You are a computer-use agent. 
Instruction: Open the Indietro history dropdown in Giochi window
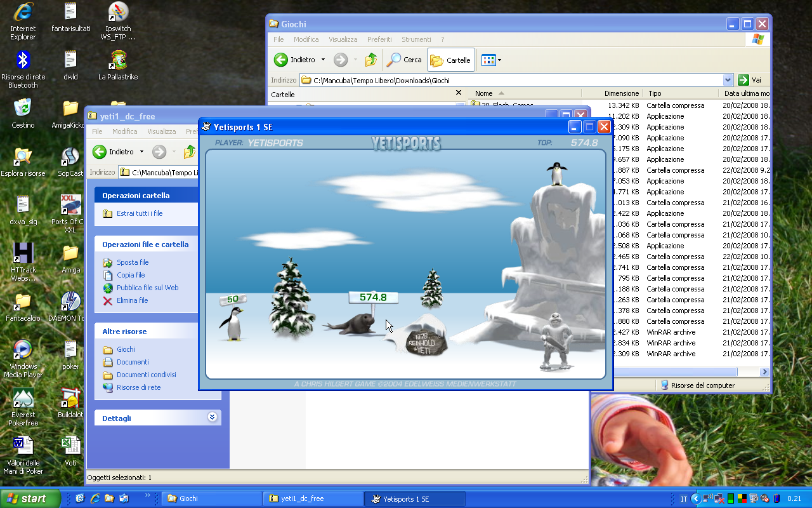(x=323, y=60)
